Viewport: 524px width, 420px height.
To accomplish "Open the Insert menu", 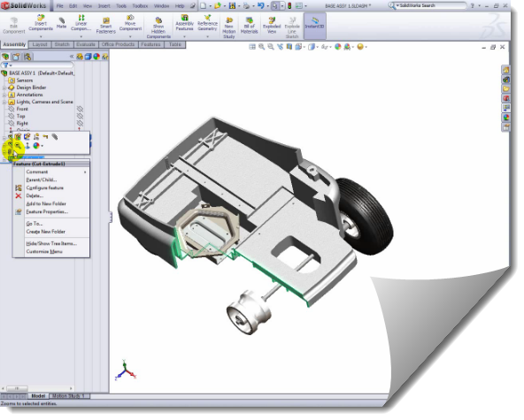I will point(104,6).
